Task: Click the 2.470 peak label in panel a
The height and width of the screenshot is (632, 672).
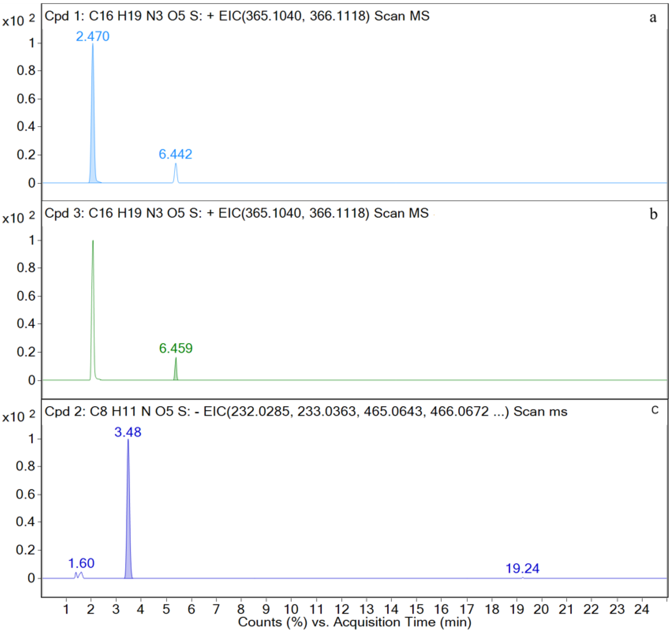Action: tap(93, 37)
